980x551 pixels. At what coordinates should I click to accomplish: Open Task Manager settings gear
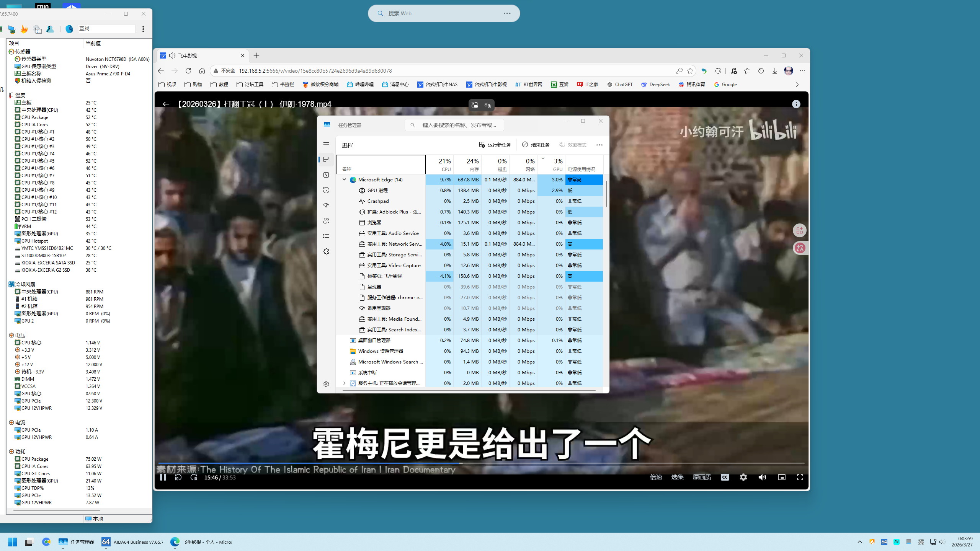point(326,384)
